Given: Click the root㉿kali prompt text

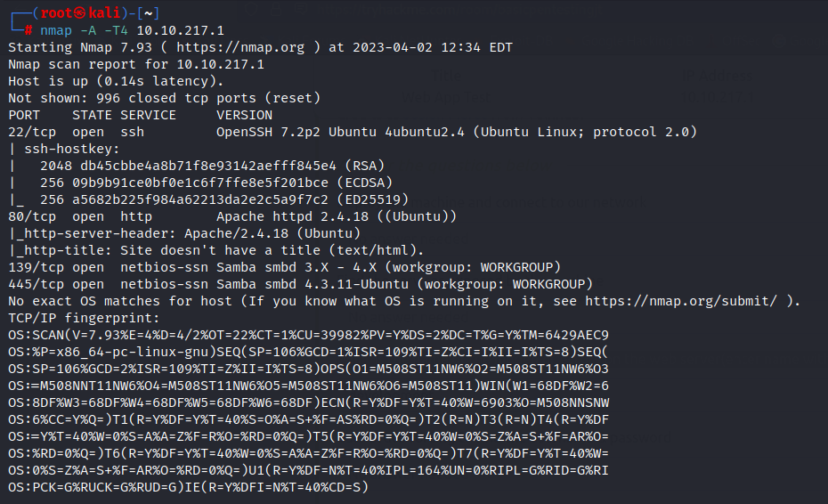Looking at the screenshot, I should click(x=80, y=12).
